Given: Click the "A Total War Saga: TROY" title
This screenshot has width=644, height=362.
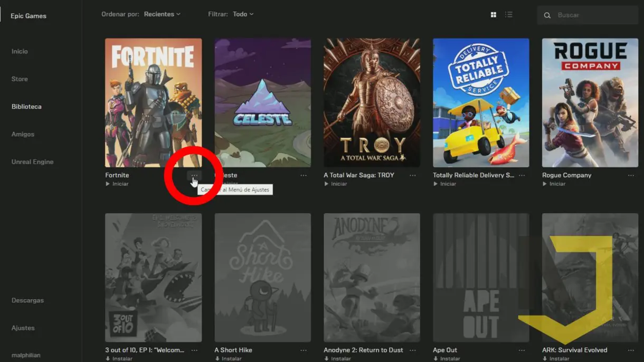Looking at the screenshot, I should pyautogui.click(x=359, y=175).
